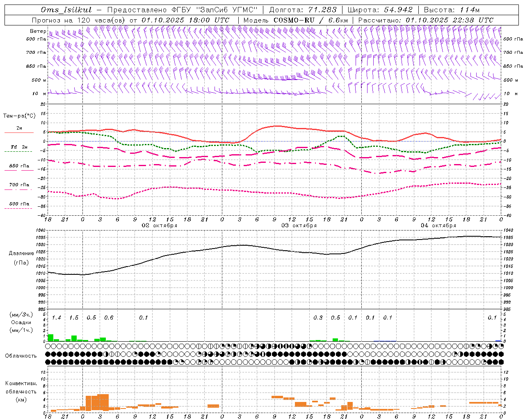
Task: Click the Осадки panel label
Action: (21, 322)
